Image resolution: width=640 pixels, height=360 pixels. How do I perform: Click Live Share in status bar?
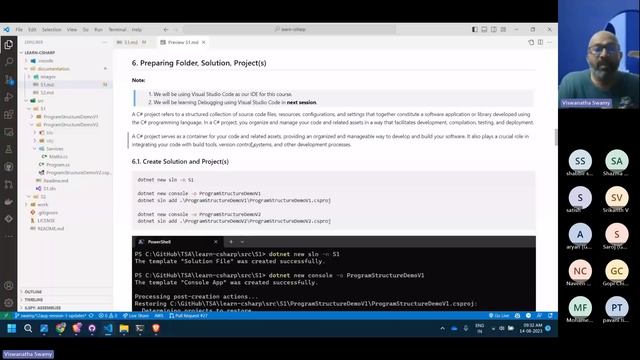point(136,316)
